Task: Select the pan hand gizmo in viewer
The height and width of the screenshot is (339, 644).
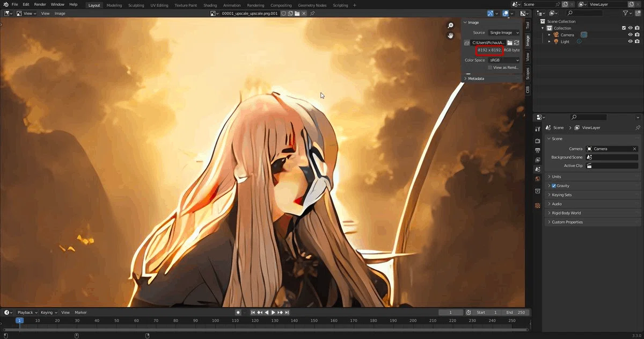Action: tap(451, 35)
